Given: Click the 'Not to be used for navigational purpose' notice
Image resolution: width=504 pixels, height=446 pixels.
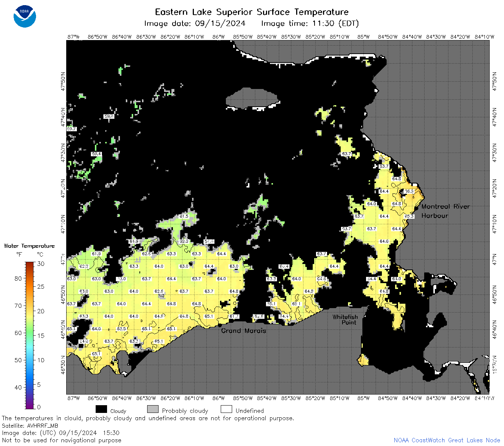Looking at the screenshot, I should [61, 440].
